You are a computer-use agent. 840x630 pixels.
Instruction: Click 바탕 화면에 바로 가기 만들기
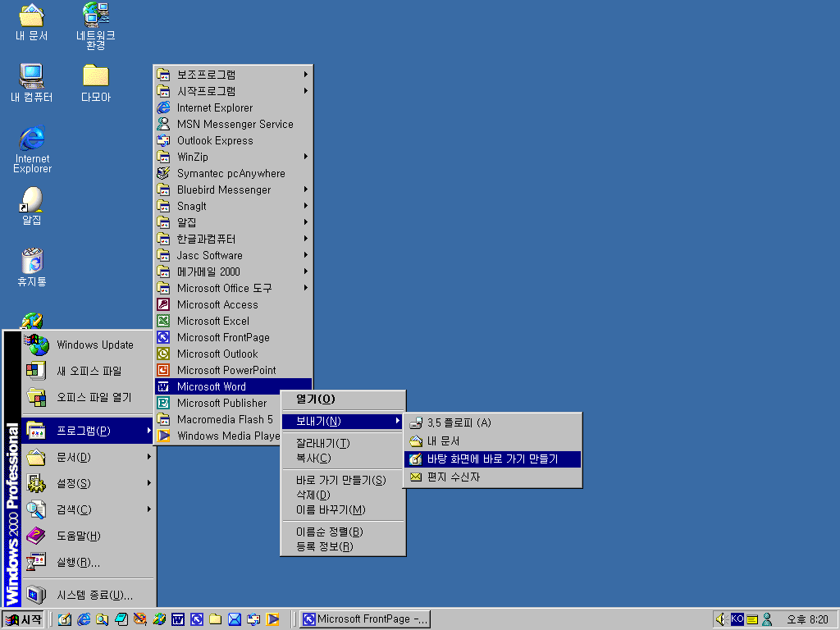pyautogui.click(x=492, y=459)
